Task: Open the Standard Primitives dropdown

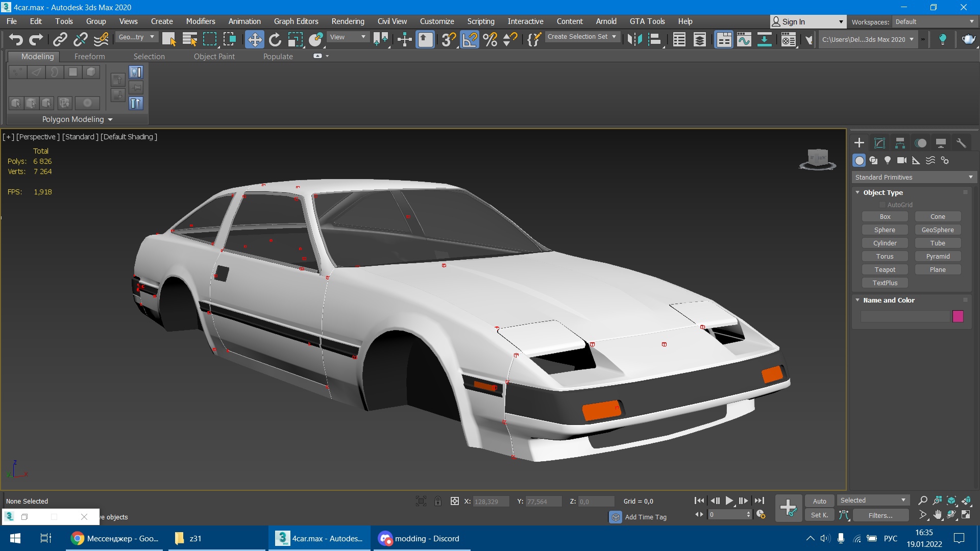Action: tap(914, 177)
